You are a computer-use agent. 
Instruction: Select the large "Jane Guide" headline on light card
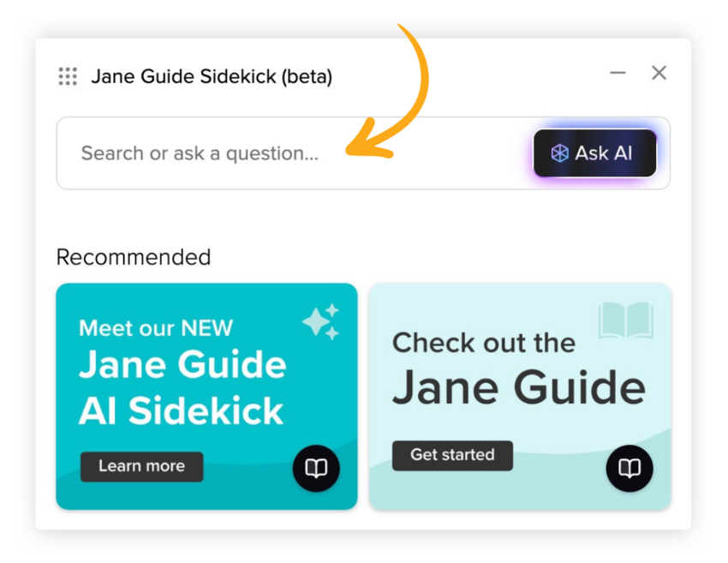coord(519,387)
